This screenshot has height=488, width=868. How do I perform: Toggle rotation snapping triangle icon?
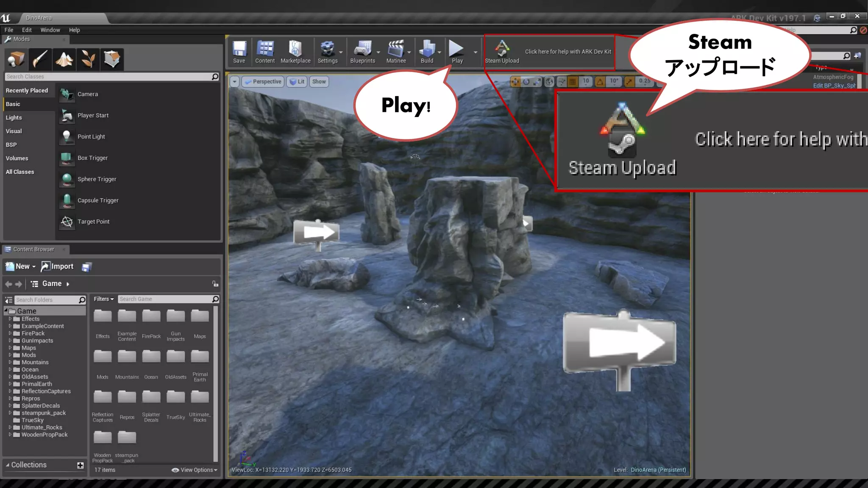pyautogui.click(x=600, y=82)
